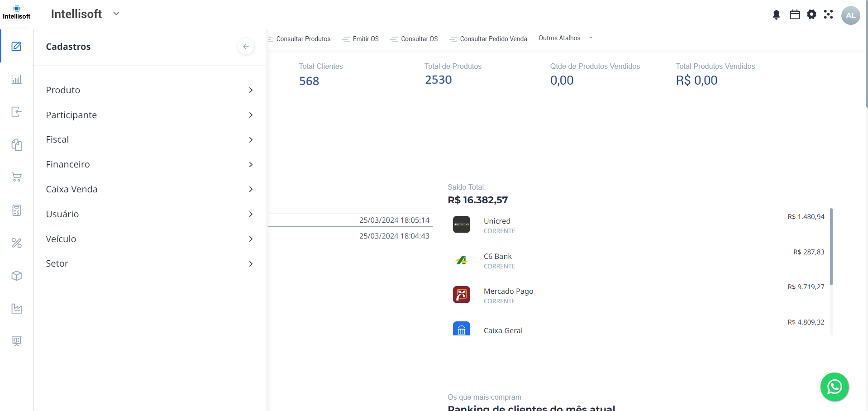868x411 pixels.
Task: Click the Total Clientes value 568
Action: (x=309, y=81)
